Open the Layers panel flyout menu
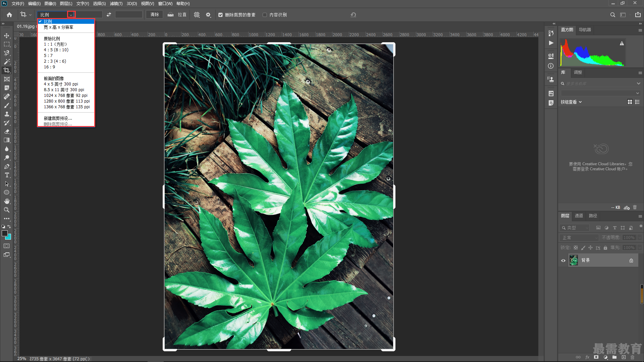The image size is (644, 362). coord(640,216)
